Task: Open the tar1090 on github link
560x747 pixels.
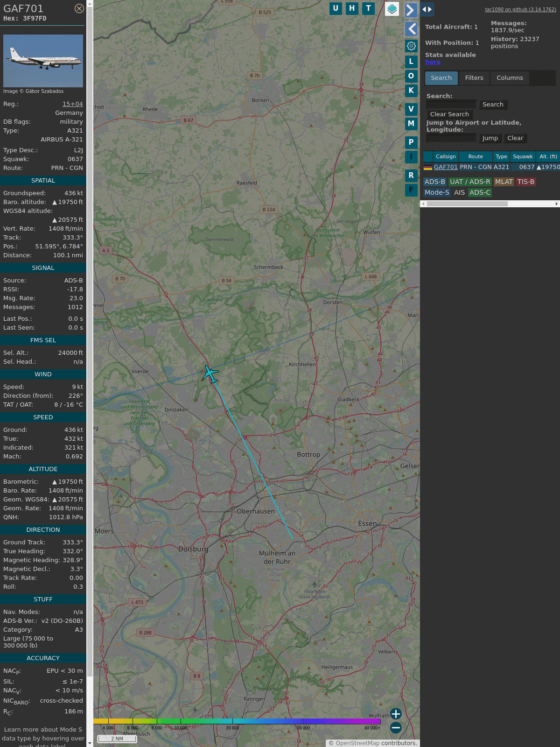Action: coord(520,9)
